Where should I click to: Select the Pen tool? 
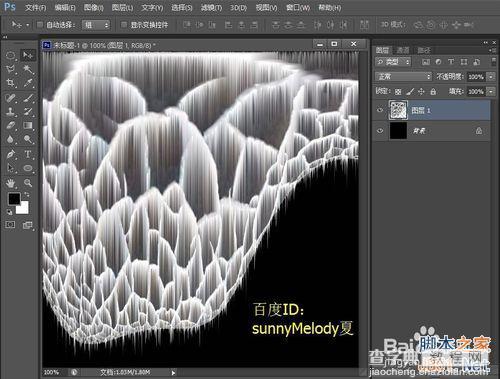pos(10,154)
